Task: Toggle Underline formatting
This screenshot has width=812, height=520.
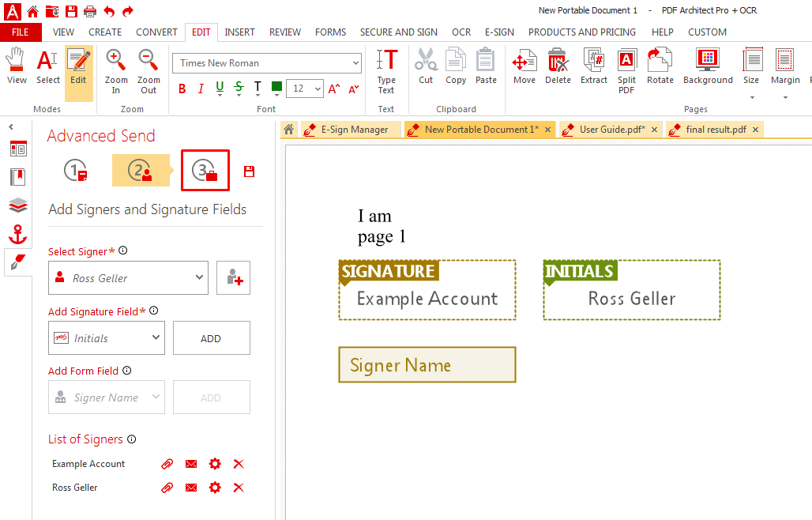Action: tap(220, 89)
